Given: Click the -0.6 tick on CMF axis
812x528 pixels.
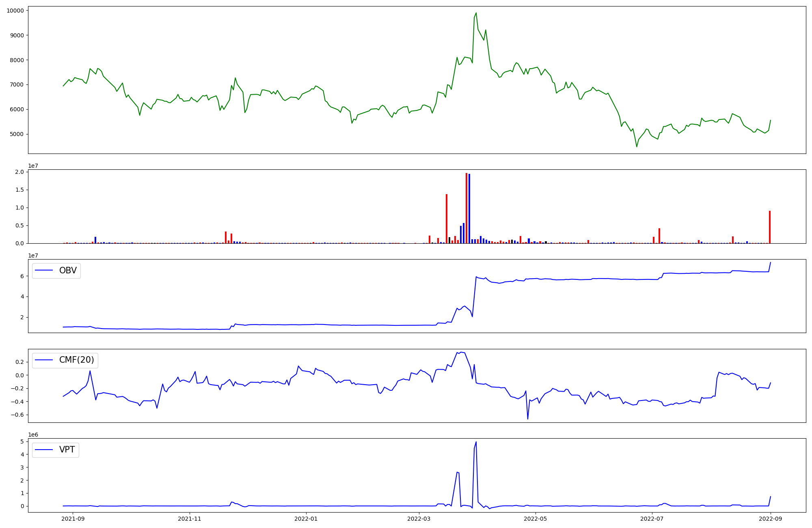Looking at the screenshot, I should [18, 415].
